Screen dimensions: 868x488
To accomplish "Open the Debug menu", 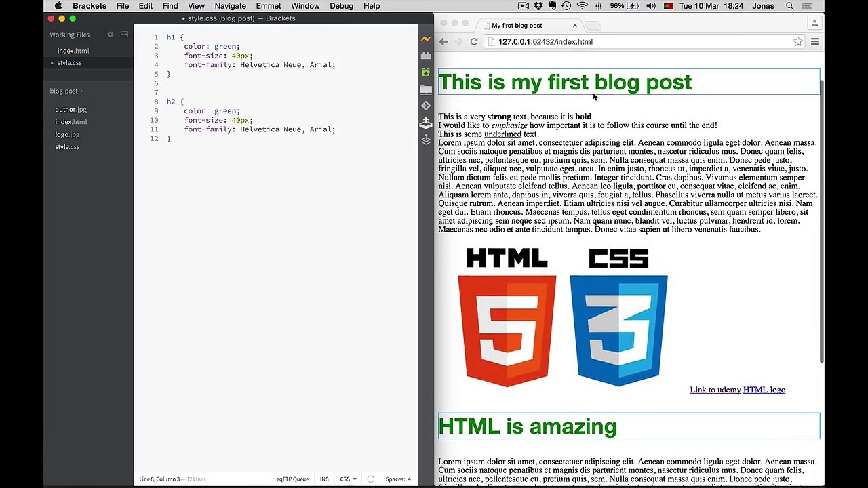I will (x=341, y=6).
